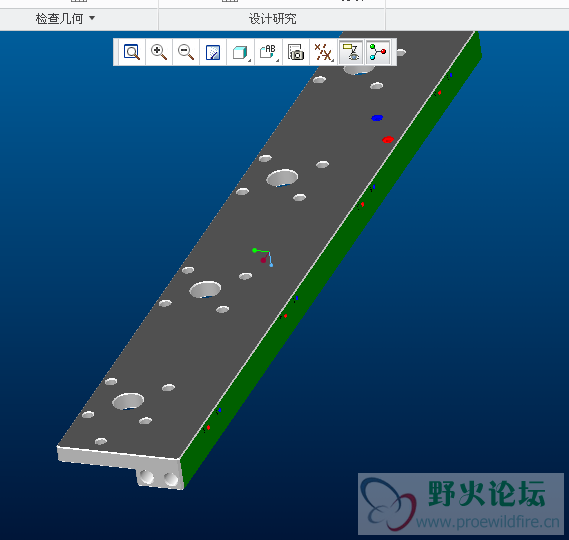Click the Repaint screen icon

[x=213, y=52]
